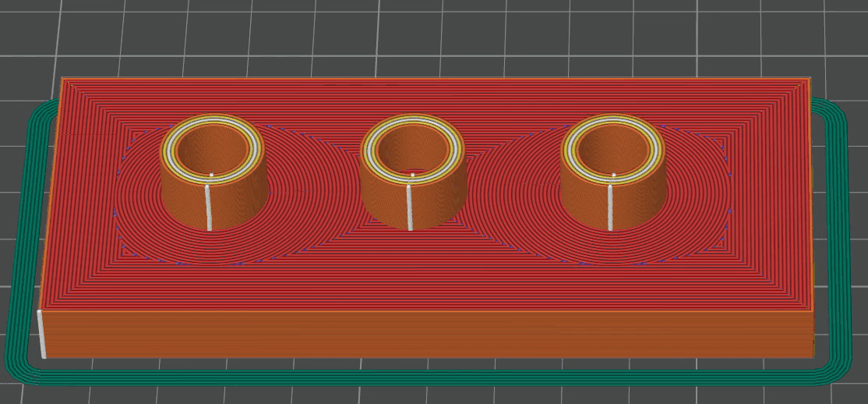Select the middle cylinder on the model

(x=413, y=172)
